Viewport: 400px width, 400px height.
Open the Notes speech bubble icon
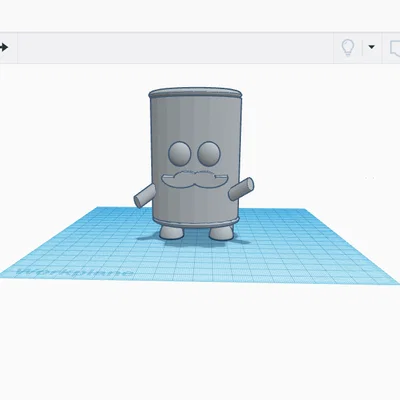pyautogui.click(x=395, y=48)
